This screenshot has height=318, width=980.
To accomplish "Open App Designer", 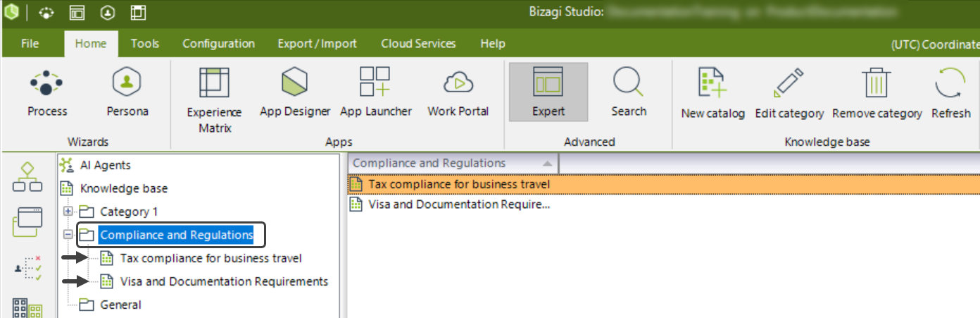I will point(295,92).
